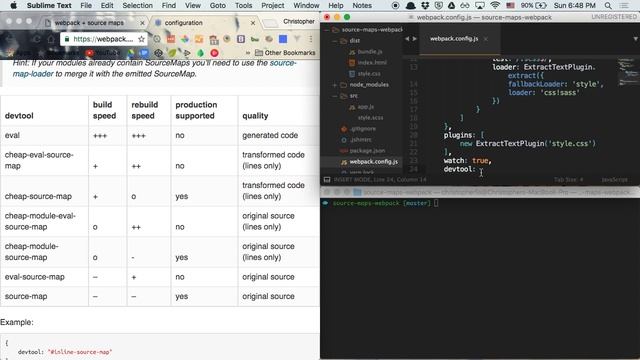Collapse the source-maps-webpack root folder
The width and height of the screenshot is (640, 360).
click(327, 29)
